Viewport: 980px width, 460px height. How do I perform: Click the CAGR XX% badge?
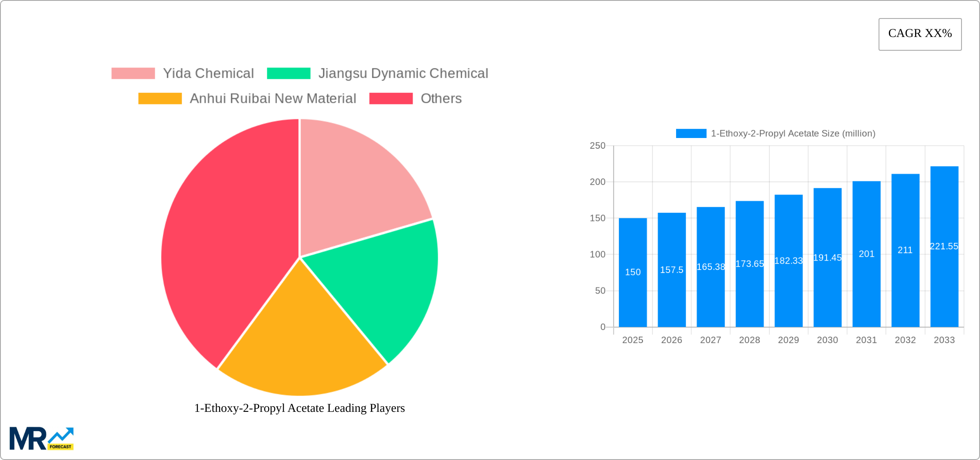tap(920, 34)
